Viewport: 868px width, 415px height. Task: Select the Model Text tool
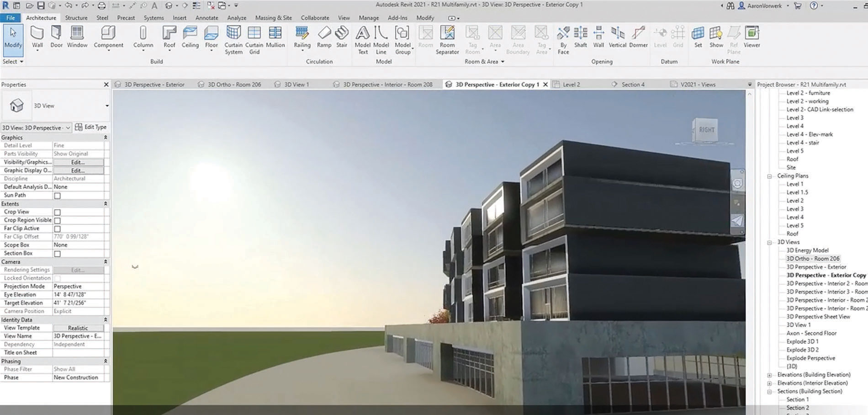362,40
